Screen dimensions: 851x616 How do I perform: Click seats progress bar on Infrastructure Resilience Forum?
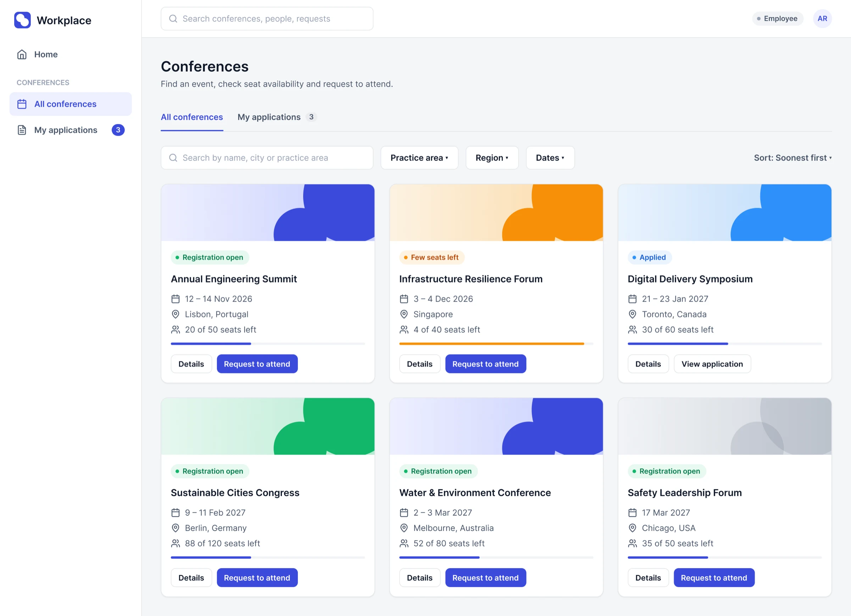click(x=496, y=344)
